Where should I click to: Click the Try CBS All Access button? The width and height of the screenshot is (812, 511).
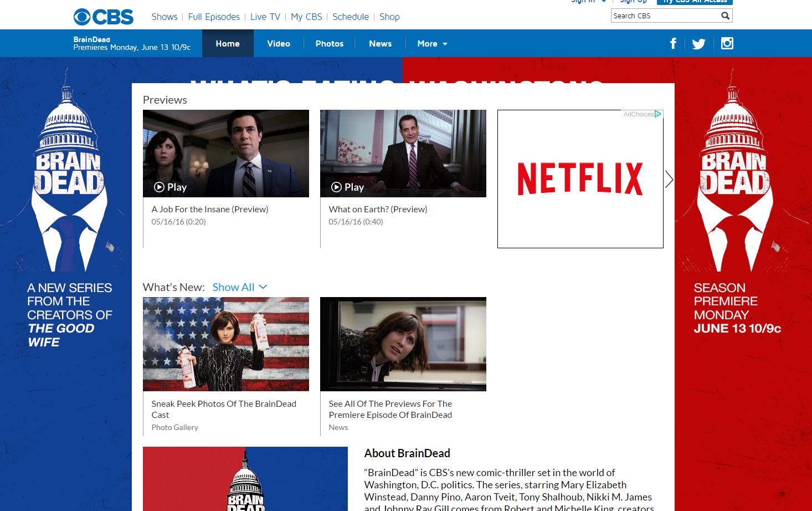click(x=695, y=2)
